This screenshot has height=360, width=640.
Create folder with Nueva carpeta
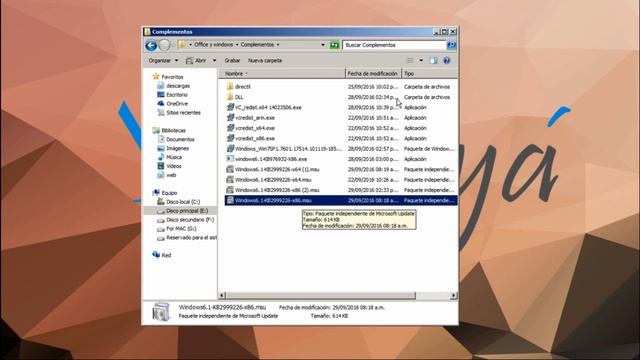pyautogui.click(x=265, y=60)
